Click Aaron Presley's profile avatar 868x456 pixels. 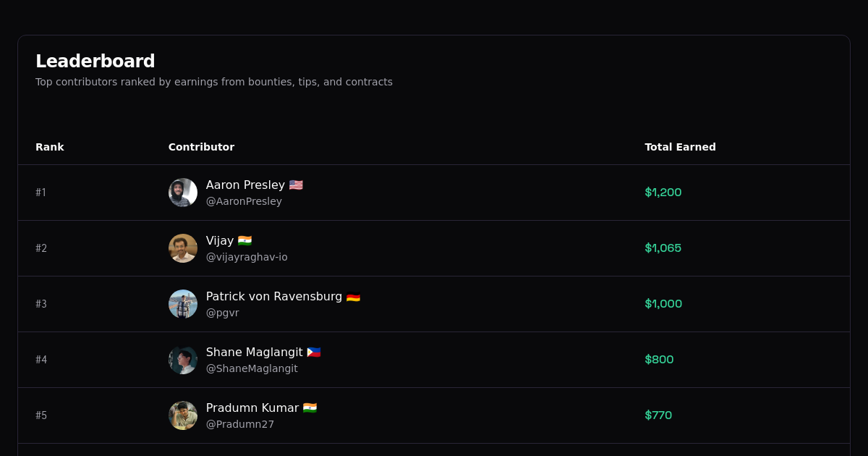pos(183,193)
